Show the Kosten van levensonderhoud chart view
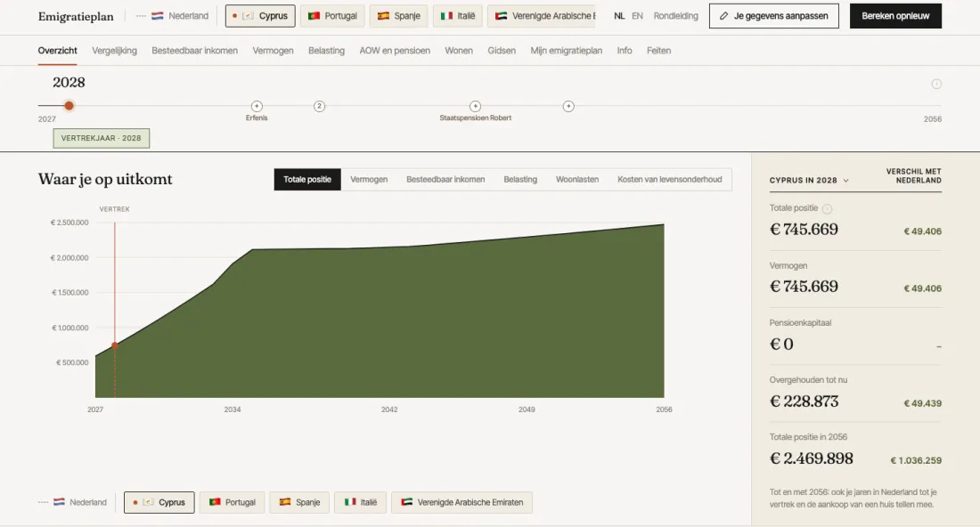The image size is (980, 527). click(669, 179)
